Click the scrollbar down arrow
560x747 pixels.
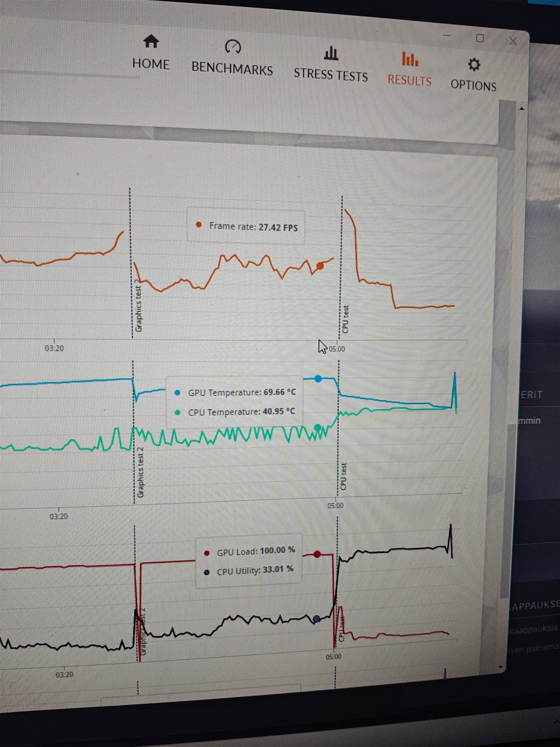[x=500, y=666]
